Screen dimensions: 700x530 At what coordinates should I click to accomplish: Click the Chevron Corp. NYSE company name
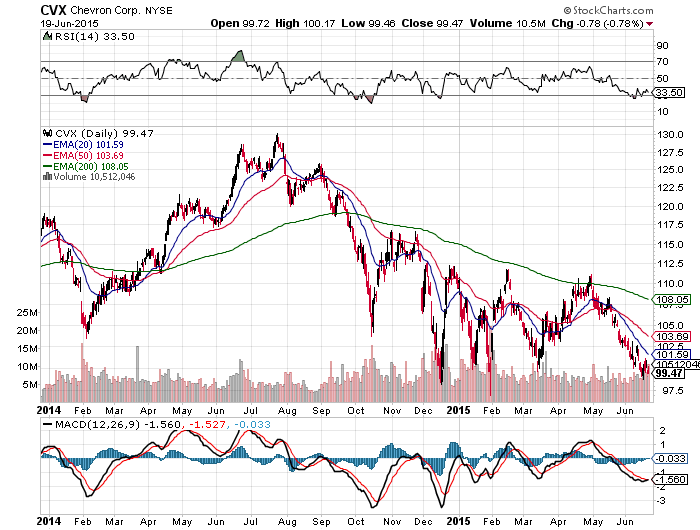pyautogui.click(x=121, y=11)
